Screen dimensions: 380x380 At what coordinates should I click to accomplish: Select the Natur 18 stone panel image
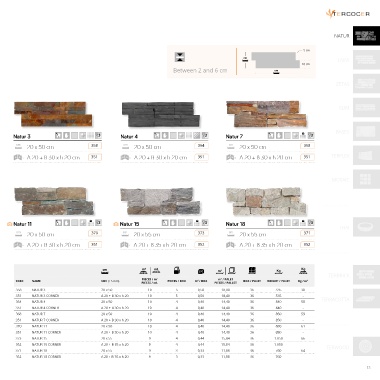click(266, 201)
